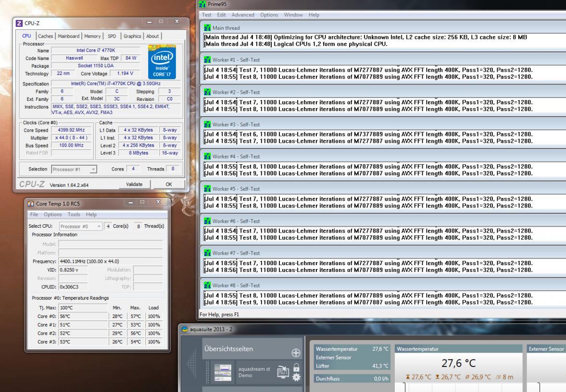Click the aquasuite title bar icon
This screenshot has width=566, height=392.
coord(185,329)
